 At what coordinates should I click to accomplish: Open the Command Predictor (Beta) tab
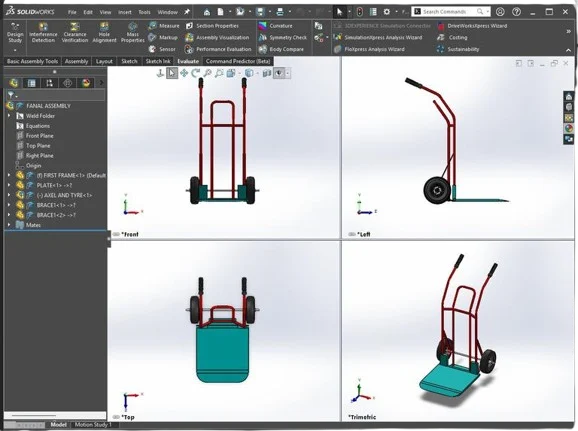(x=238, y=61)
